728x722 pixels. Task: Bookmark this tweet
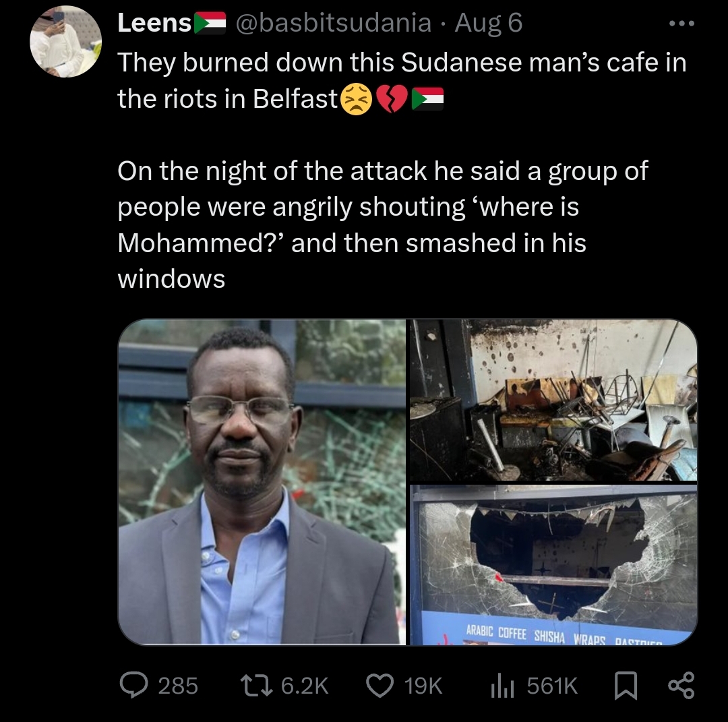(626, 686)
